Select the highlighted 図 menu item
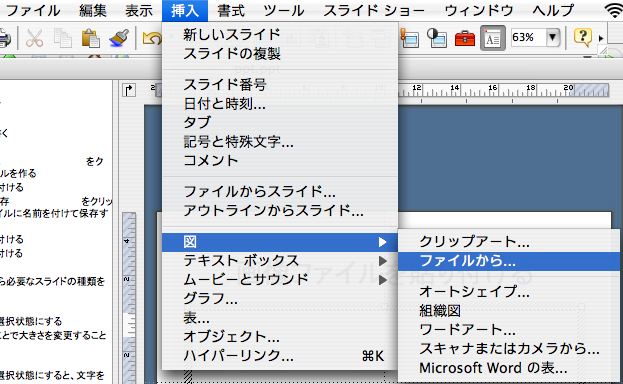 pyautogui.click(x=280, y=242)
